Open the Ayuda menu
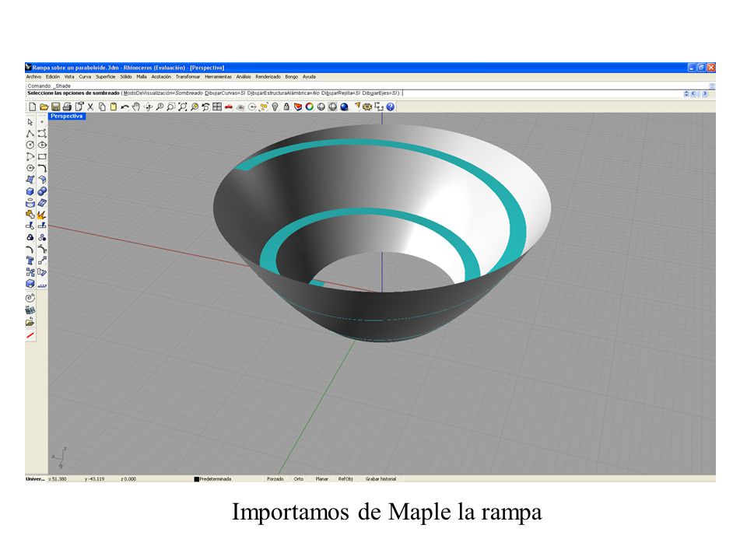747x560 pixels. 309,77
